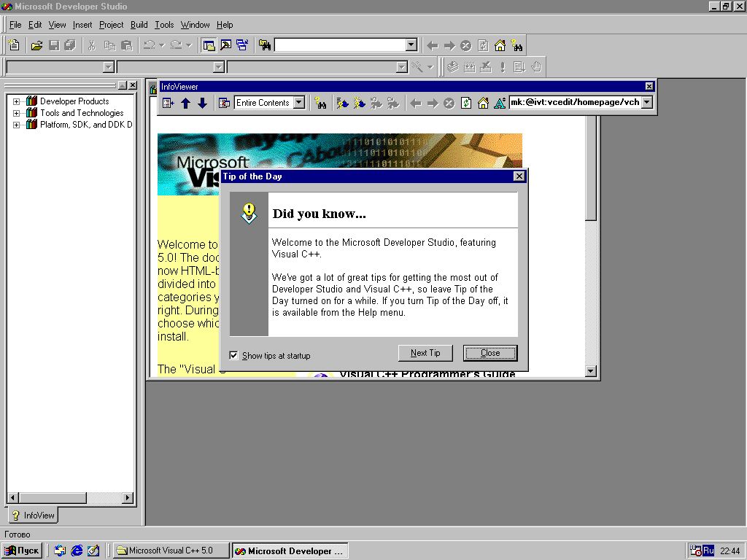Switch to Microsoft Visual C++ 5.0 taskbar button
The height and width of the screenshot is (560, 747).
click(171, 551)
